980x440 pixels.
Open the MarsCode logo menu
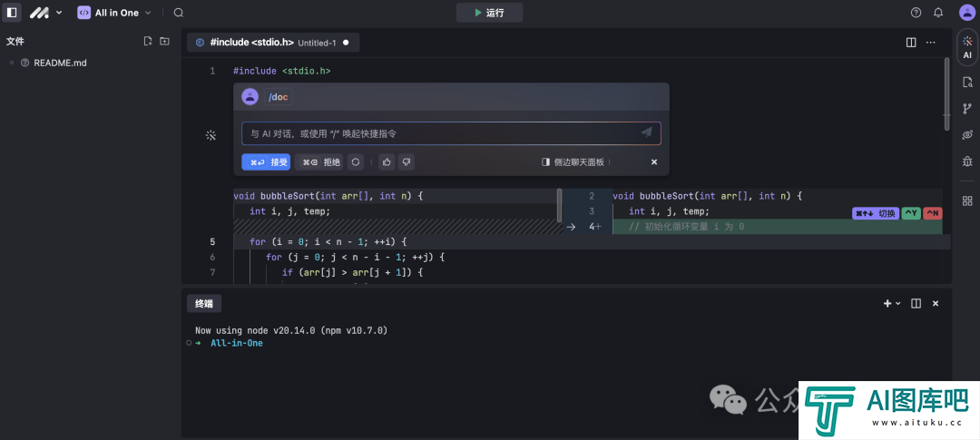click(x=45, y=13)
